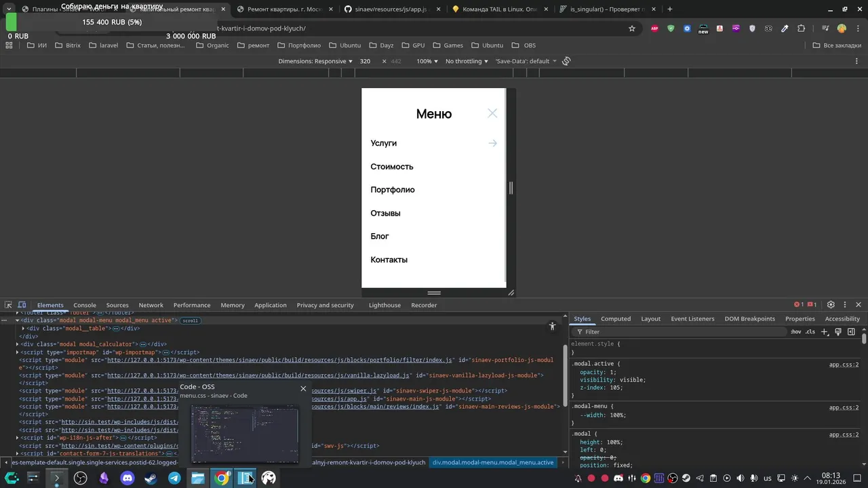Click the Code - OSS window preview thumbnail
The image size is (868, 488).
click(245, 434)
